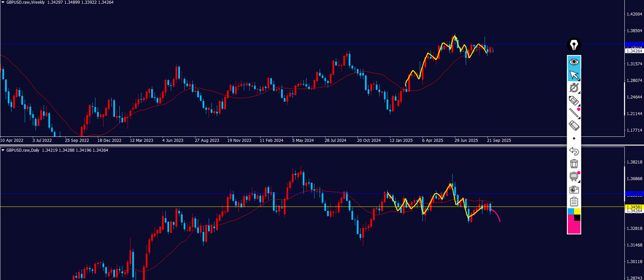Viewport: 644px width, 280px height.
Task: Expand the GBPUSD.raw Daily chart title arrow
Action: (3, 150)
